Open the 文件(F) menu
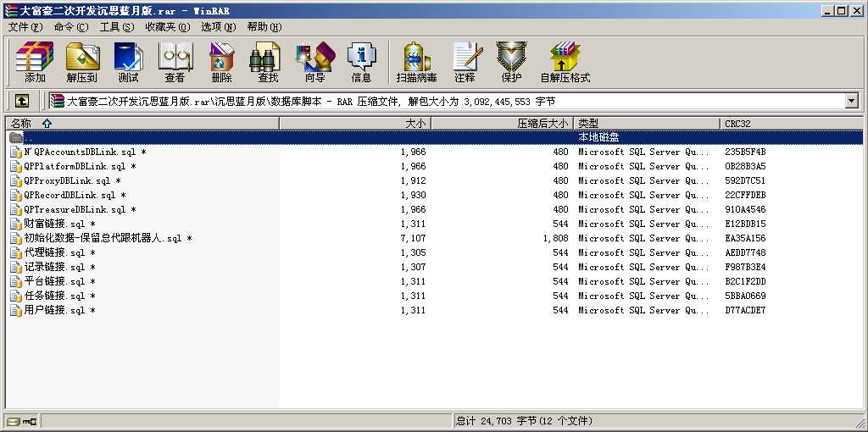 (25, 26)
